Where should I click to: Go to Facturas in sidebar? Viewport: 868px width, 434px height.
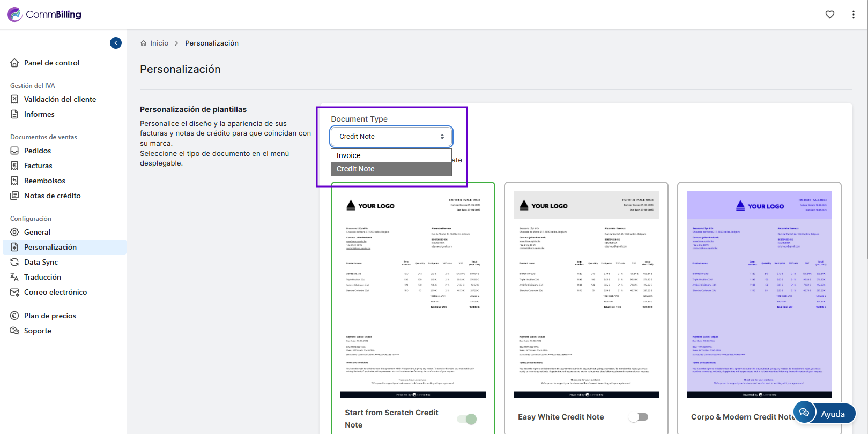pos(38,166)
